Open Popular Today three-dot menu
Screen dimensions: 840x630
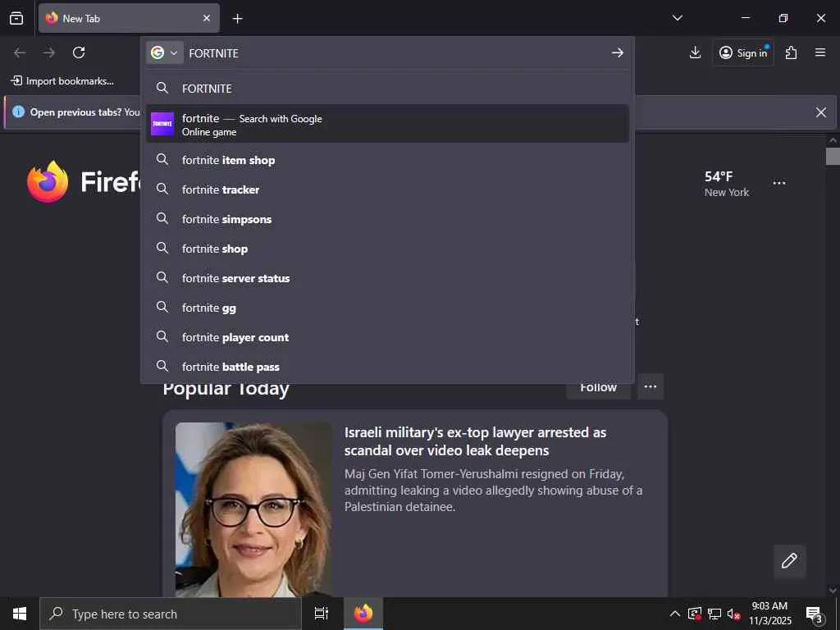coord(651,387)
